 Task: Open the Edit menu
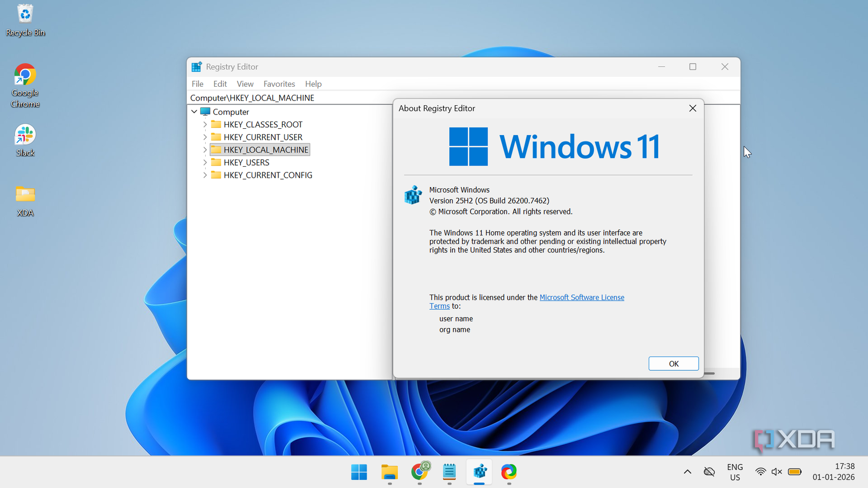220,84
